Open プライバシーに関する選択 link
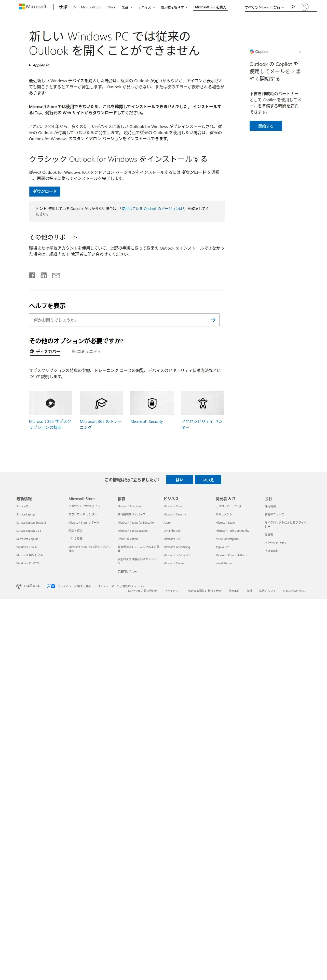The image size is (327, 980). (x=74, y=586)
